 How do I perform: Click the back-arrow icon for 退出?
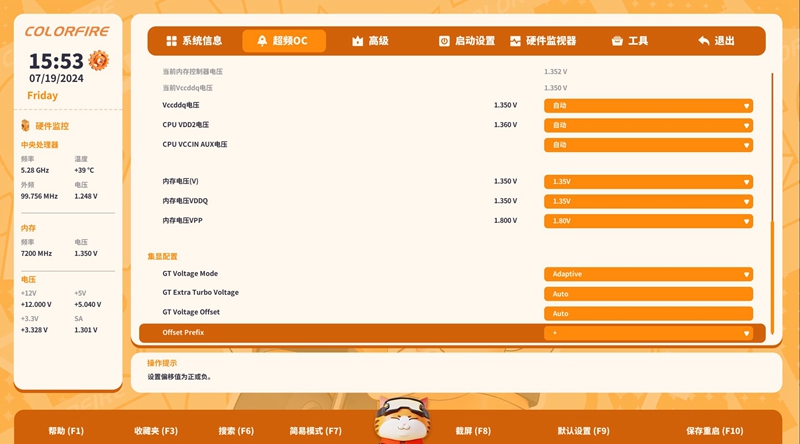[704, 41]
